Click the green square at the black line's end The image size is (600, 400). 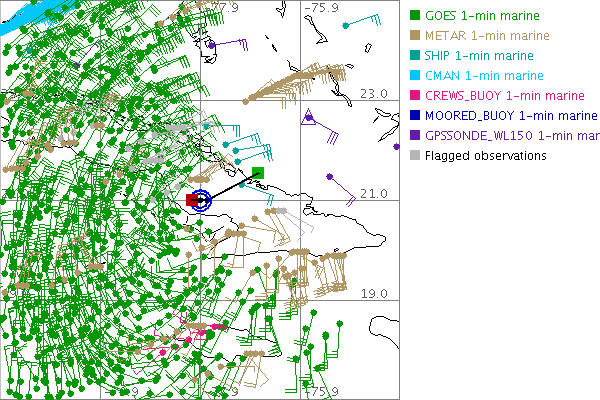coord(258,174)
